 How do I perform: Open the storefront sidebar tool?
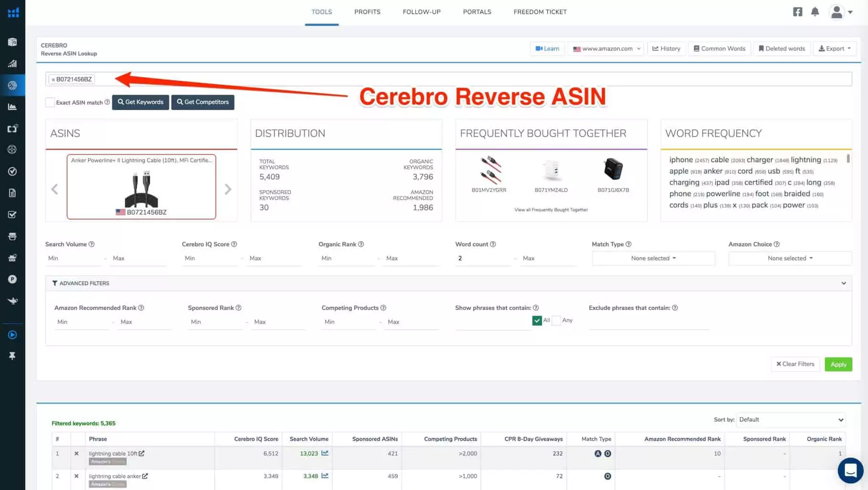click(12, 236)
